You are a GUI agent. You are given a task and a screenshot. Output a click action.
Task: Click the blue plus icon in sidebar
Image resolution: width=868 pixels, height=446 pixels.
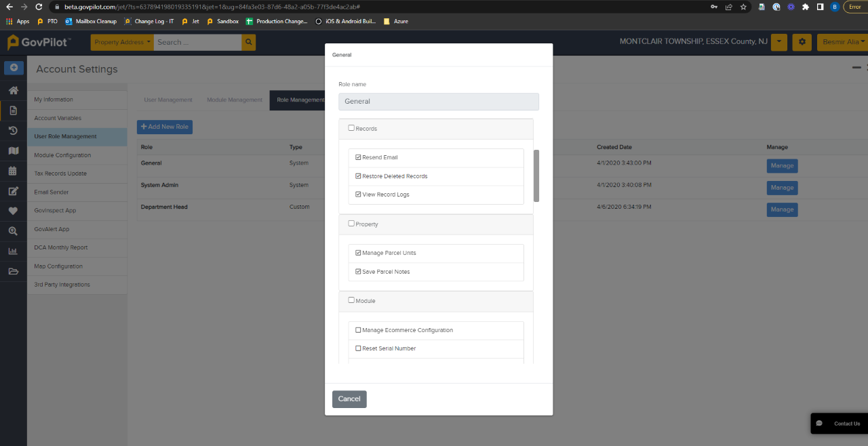pos(14,68)
